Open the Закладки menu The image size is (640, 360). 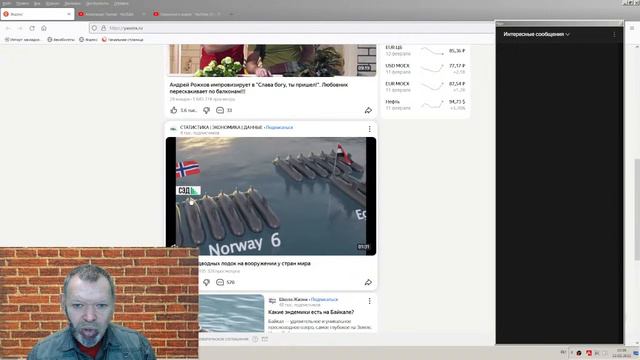click(x=72, y=3)
